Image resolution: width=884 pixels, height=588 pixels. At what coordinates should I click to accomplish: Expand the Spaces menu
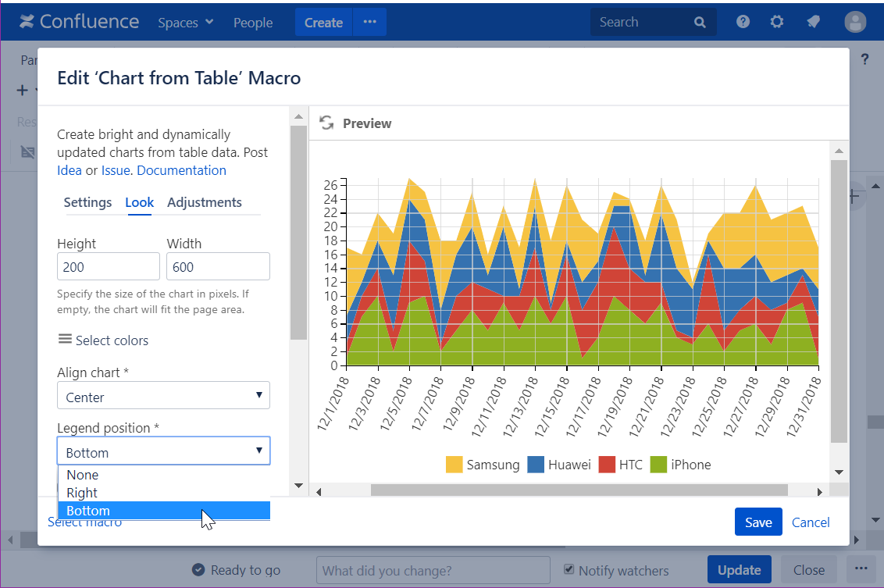[185, 23]
